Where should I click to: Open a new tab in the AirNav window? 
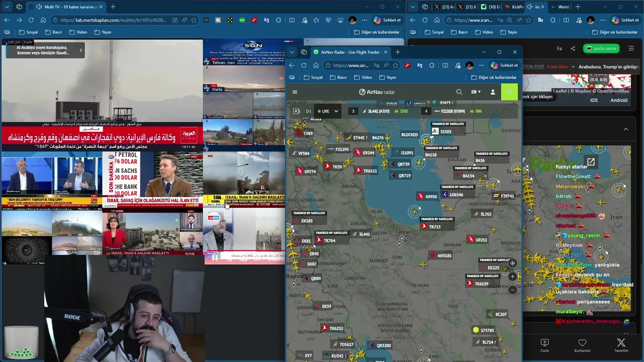tap(397, 52)
